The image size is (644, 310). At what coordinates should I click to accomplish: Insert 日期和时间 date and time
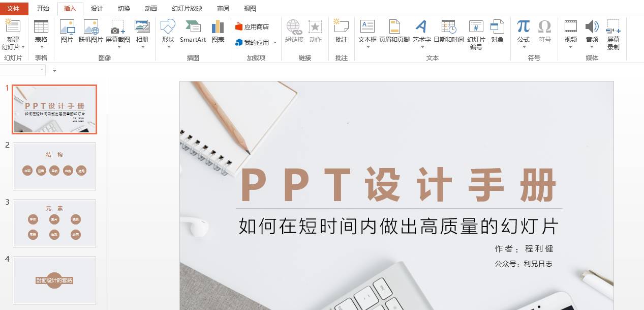click(x=449, y=26)
